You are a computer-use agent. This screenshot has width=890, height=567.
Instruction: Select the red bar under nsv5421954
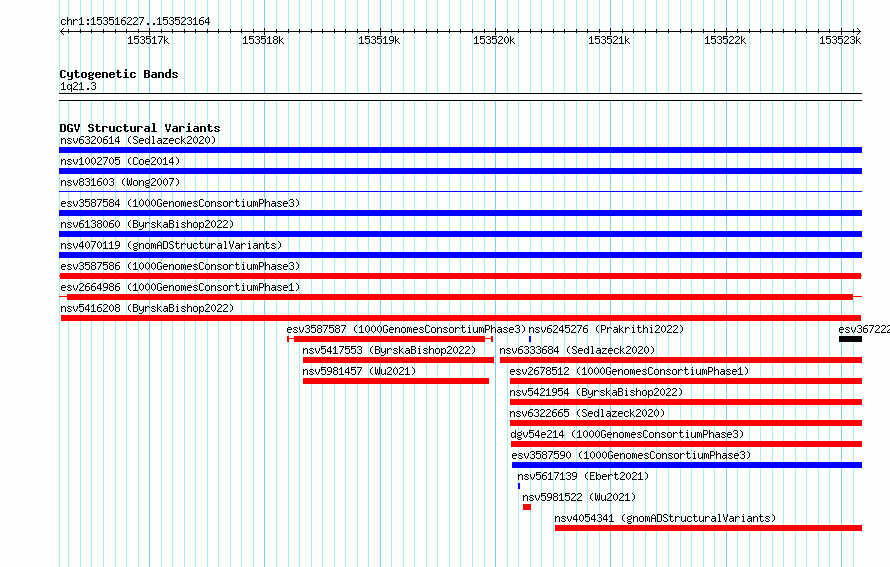(686, 402)
